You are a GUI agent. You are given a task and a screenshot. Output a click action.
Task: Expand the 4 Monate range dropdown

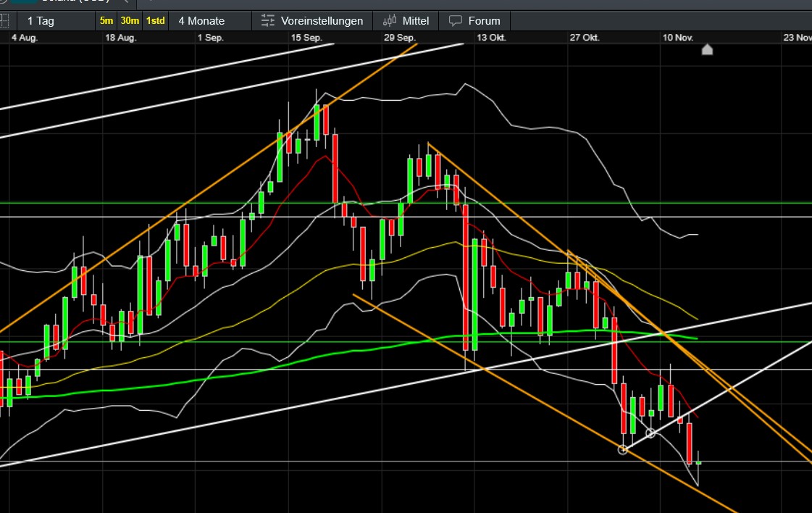click(201, 20)
